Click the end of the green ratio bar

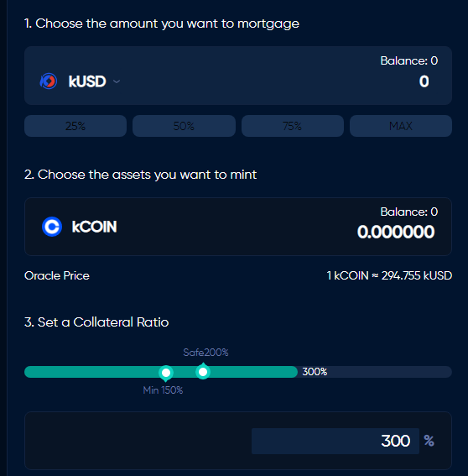coord(294,372)
